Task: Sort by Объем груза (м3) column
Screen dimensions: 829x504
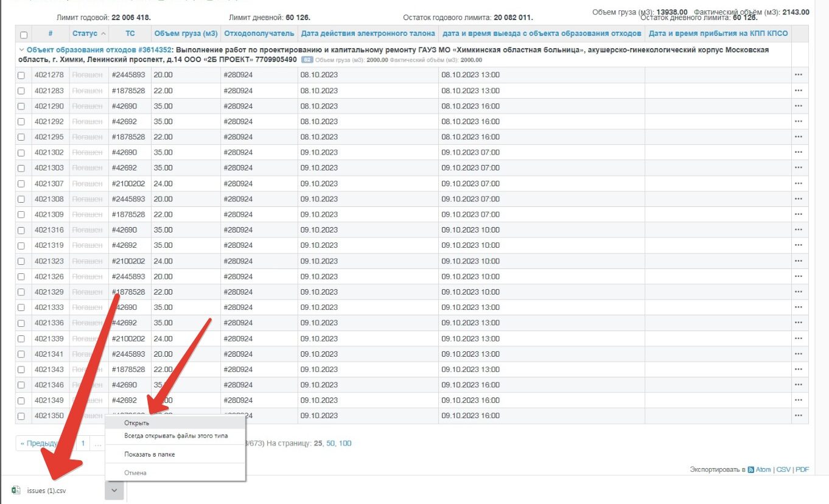Action: [x=186, y=33]
